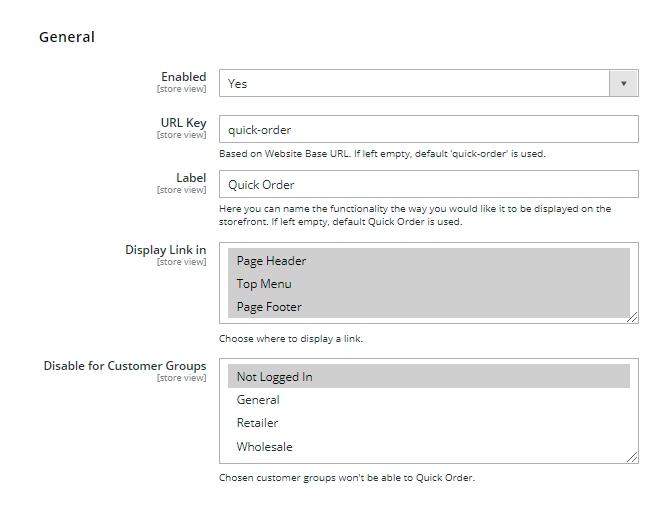Focus the URL Key input field
Image resolution: width=672 pixels, height=511 pixels.
tap(428, 130)
